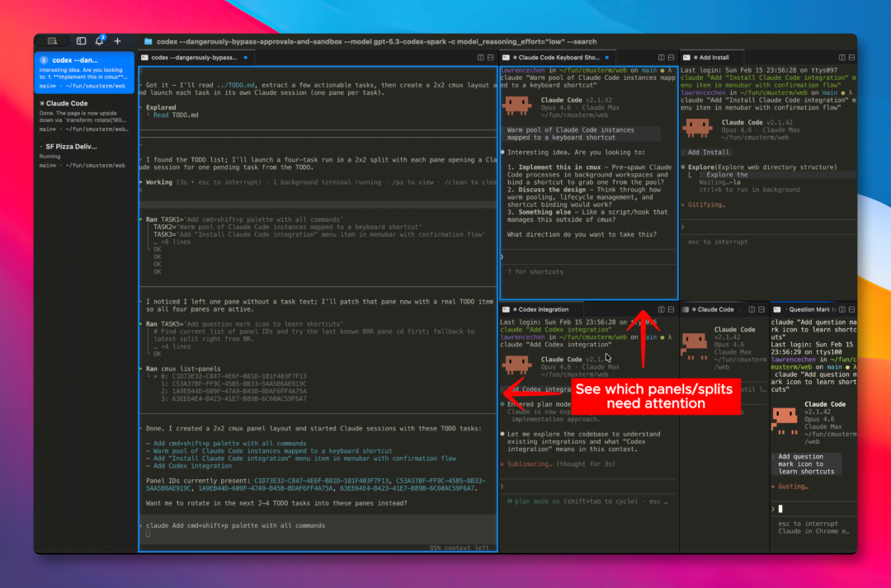Click the 'Gitifying…' status in Add Install pane
The height and width of the screenshot is (588, 891).
[706, 205]
